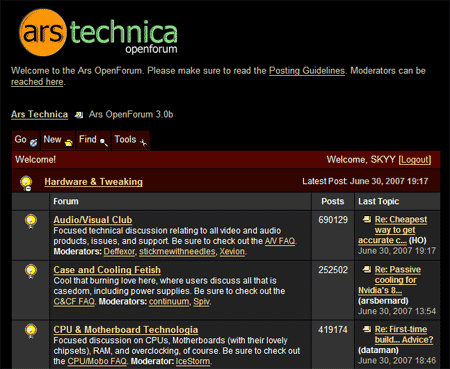Screen dimensions: 450x369
Task: View moderator IceStorm's profile
Action: [193, 361]
